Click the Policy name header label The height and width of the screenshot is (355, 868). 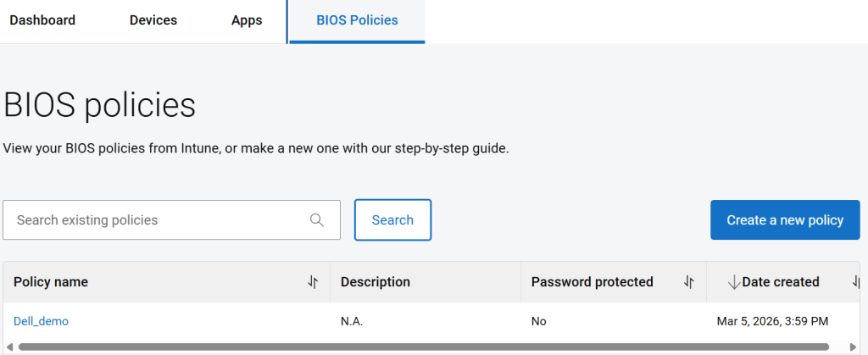pos(51,282)
